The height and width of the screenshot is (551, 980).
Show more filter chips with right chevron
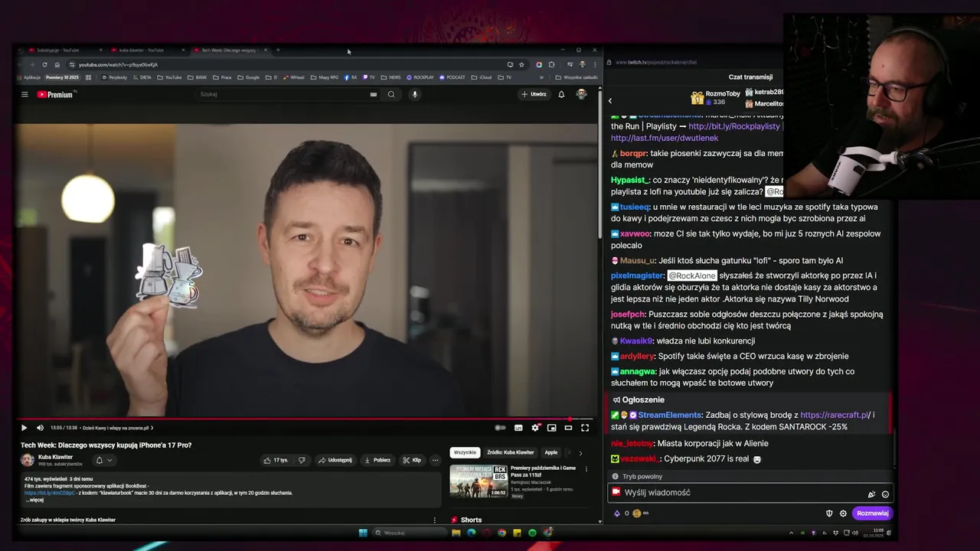coord(580,453)
